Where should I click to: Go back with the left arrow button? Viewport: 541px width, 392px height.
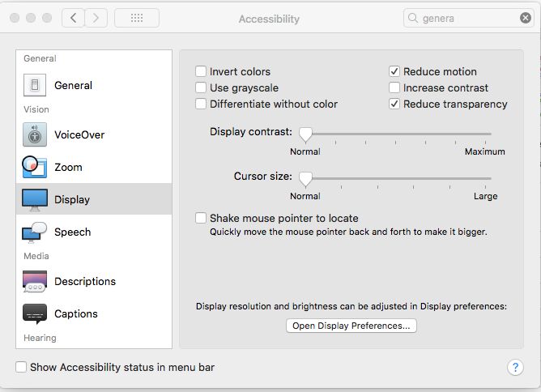pyautogui.click(x=73, y=18)
